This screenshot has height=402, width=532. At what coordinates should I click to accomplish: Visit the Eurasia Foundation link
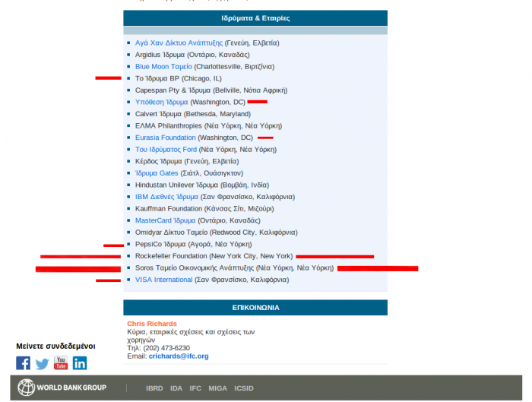166,138
